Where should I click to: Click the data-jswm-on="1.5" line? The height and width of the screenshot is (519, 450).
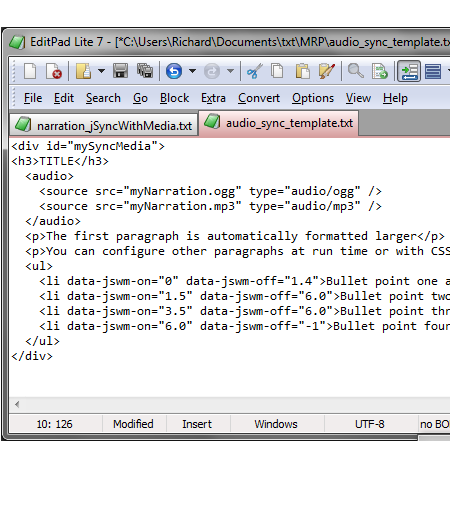tap(245, 296)
